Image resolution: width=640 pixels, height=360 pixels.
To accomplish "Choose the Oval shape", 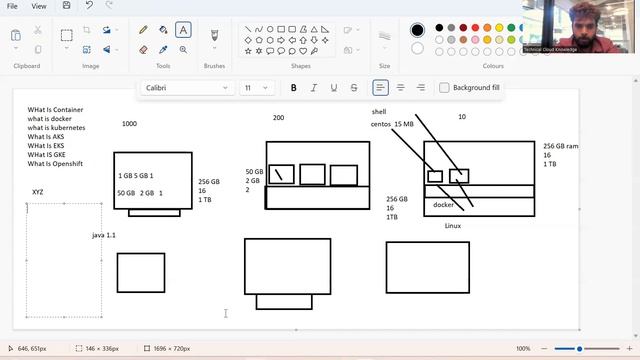I will click(x=270, y=29).
